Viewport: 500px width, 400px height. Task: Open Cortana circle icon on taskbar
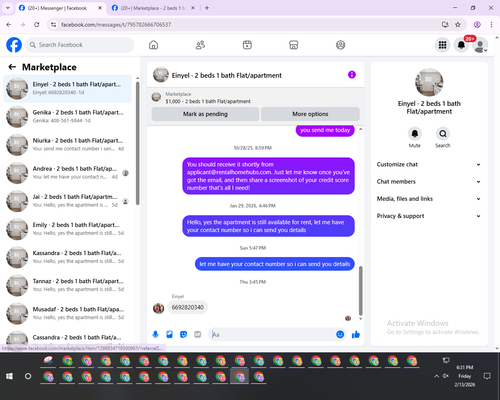[x=28, y=376]
